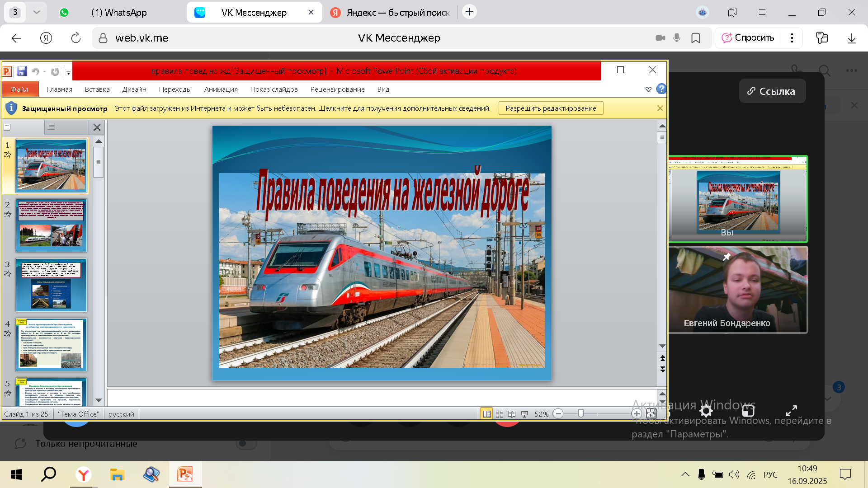Fit slide to current window icon

click(x=651, y=413)
